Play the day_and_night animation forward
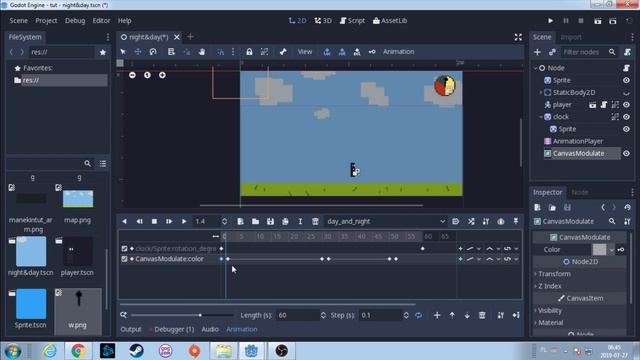The height and width of the screenshot is (360, 640). click(x=184, y=221)
